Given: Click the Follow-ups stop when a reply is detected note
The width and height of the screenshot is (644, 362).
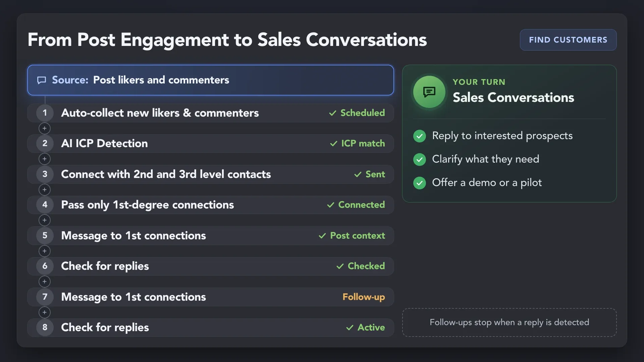Looking at the screenshot, I should (509, 322).
